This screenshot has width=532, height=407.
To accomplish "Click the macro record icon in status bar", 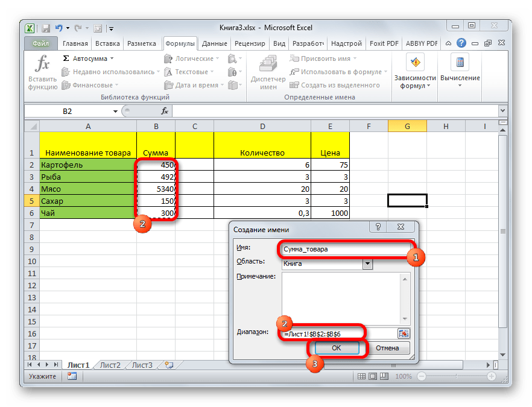I will pyautogui.click(x=72, y=376).
